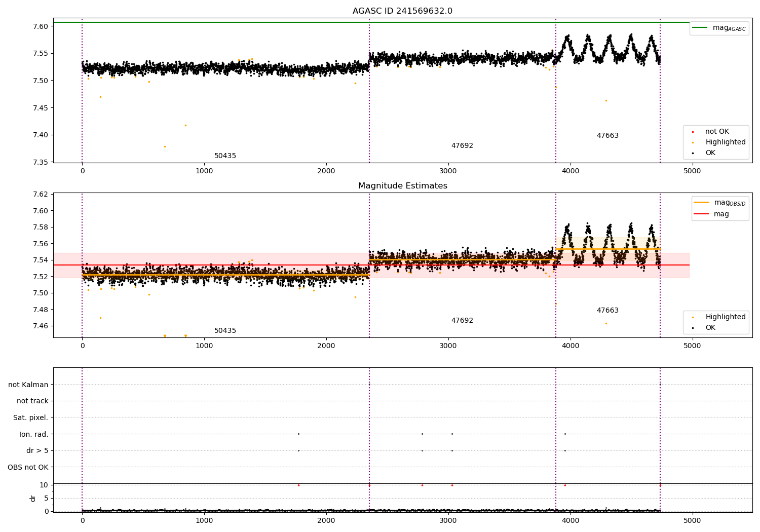The image size is (760, 532).
Task: Click lowest orange outlier point in top plot
Action: pos(165,146)
